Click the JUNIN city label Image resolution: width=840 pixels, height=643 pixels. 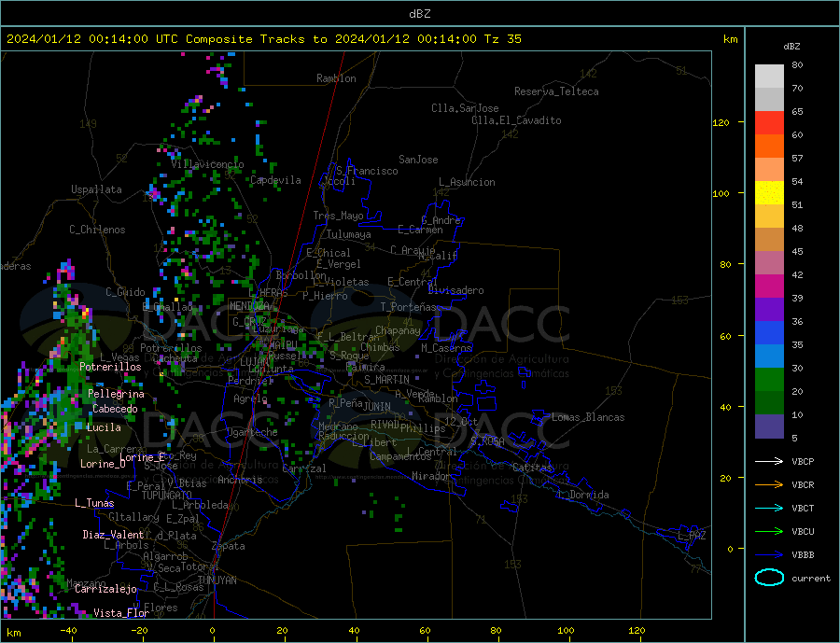click(377, 407)
